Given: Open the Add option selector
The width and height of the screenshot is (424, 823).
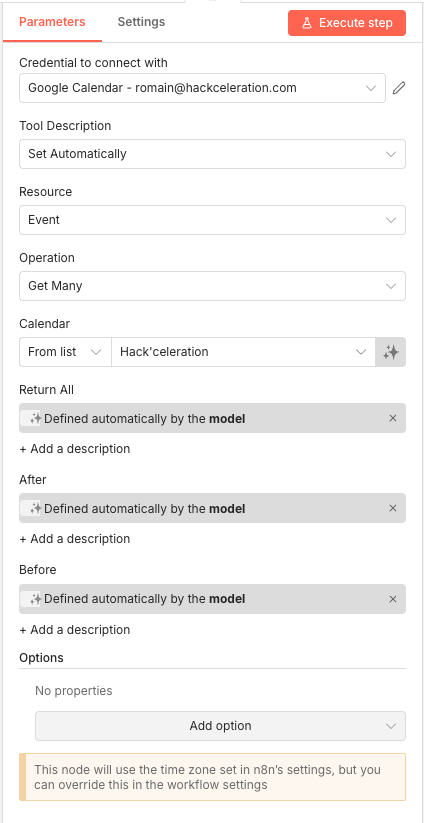Looking at the screenshot, I should tap(220, 726).
